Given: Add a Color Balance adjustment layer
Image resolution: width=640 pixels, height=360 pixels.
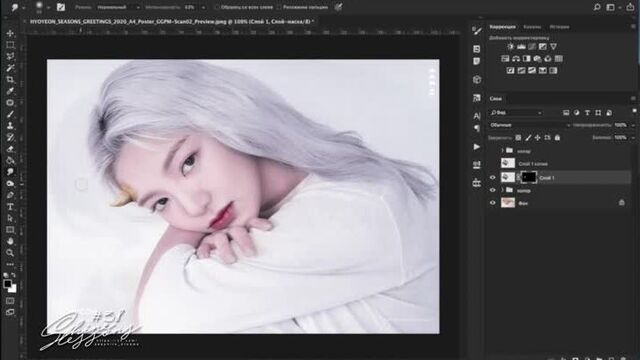Looking at the screenshot, I should (x=516, y=59).
